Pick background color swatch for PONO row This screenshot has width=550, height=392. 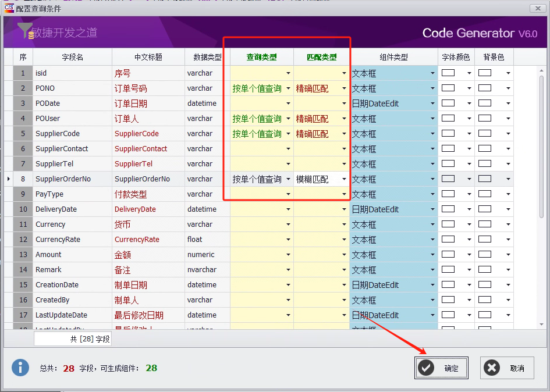485,88
